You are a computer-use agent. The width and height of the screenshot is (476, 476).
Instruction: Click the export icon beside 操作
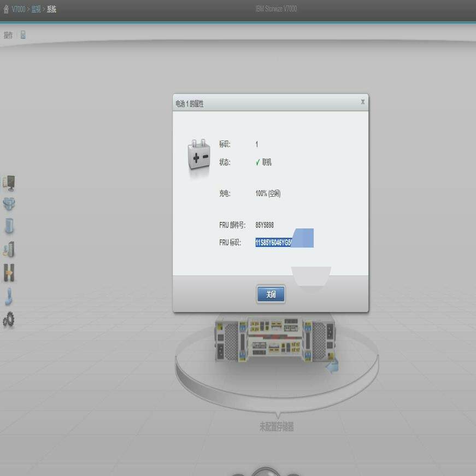click(x=22, y=35)
